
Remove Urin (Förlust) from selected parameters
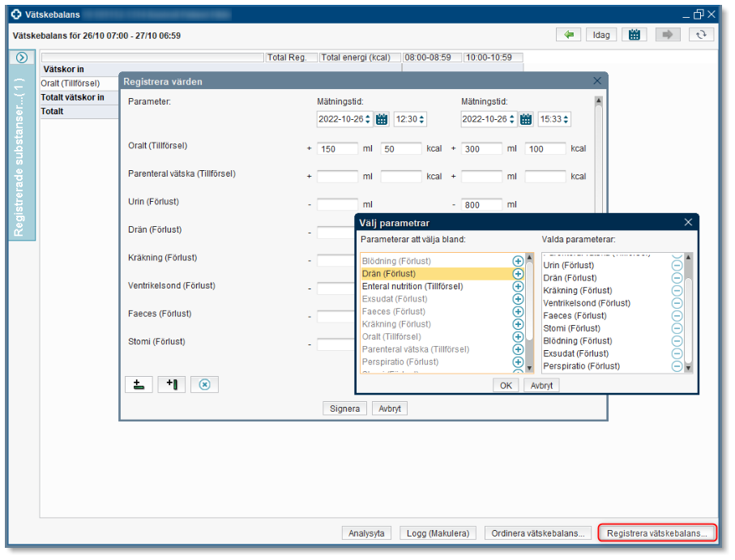(x=677, y=265)
